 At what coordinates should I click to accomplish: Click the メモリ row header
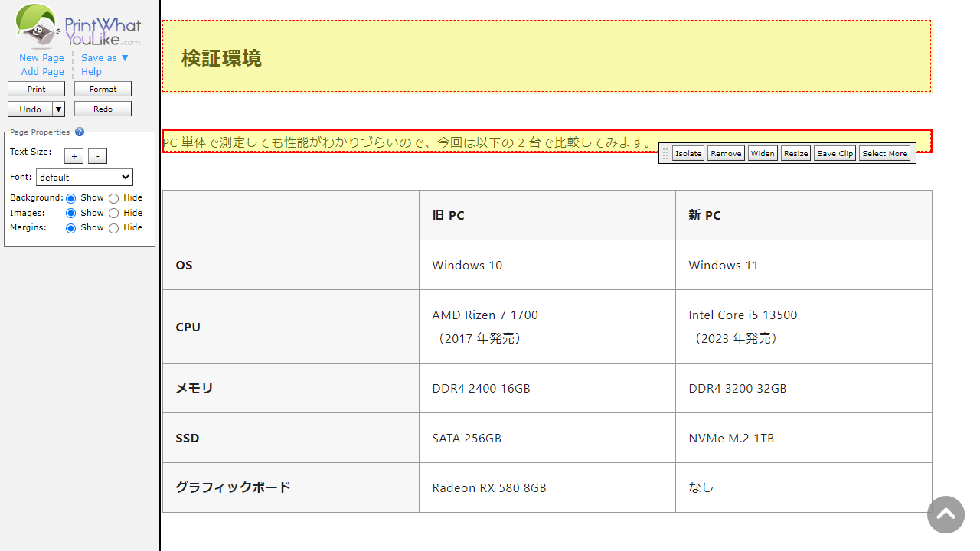291,388
